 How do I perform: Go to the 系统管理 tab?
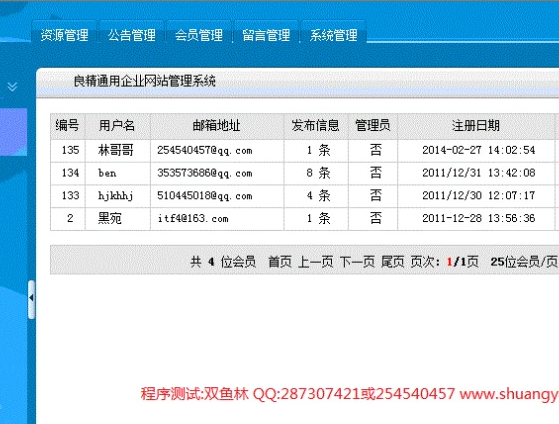coord(333,35)
